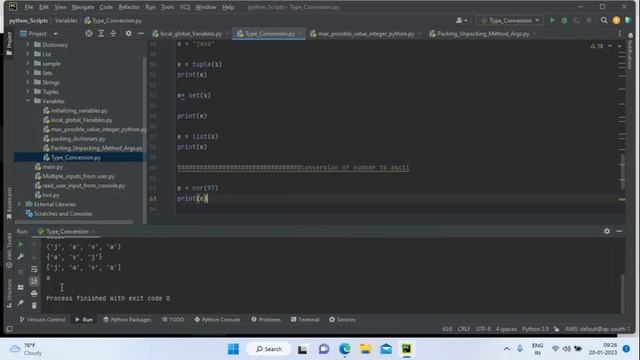
Task: Open the Services tool window
Action: (342, 320)
